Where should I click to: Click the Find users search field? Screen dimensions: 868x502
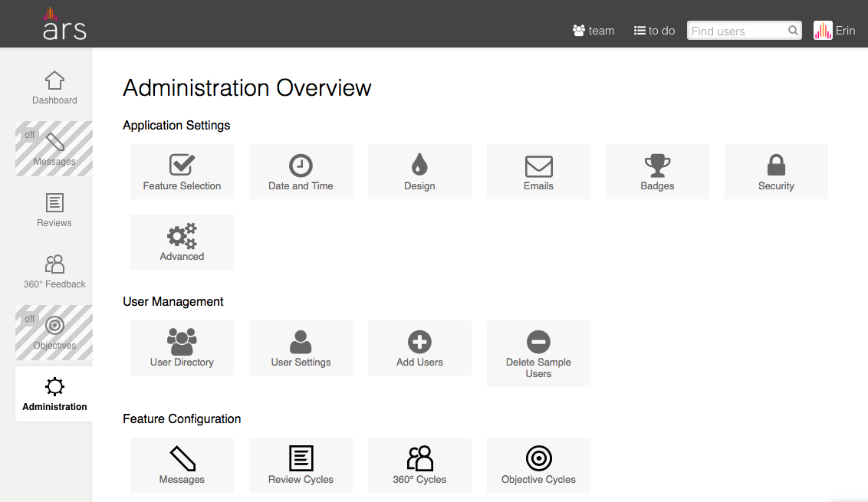pyautogui.click(x=736, y=31)
